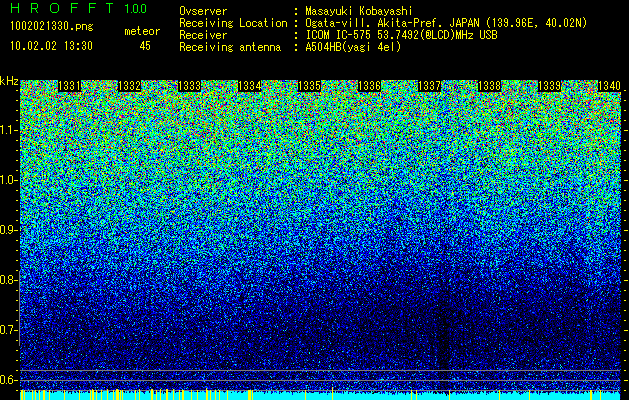
Task: Click the Ogata-vill. Akita-Pref. JAPAN location text
Action: pyautogui.click(x=446, y=23)
